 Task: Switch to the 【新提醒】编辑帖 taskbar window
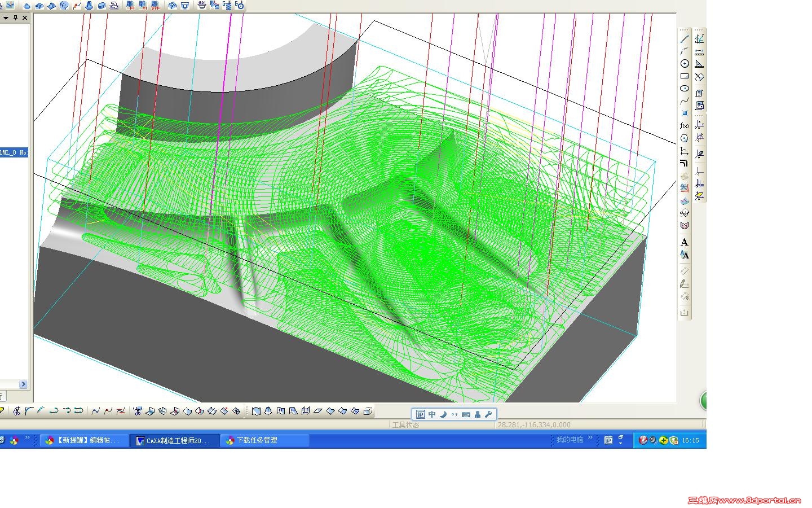pyautogui.click(x=85, y=440)
